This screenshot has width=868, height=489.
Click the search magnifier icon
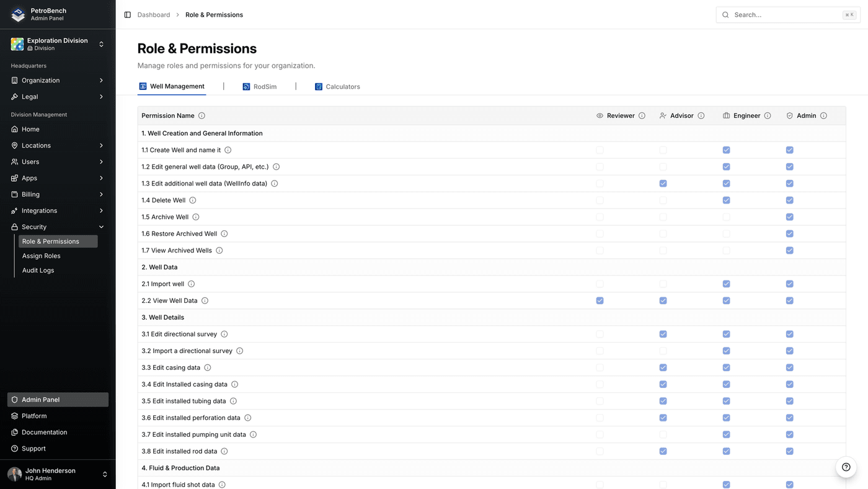[x=725, y=14]
